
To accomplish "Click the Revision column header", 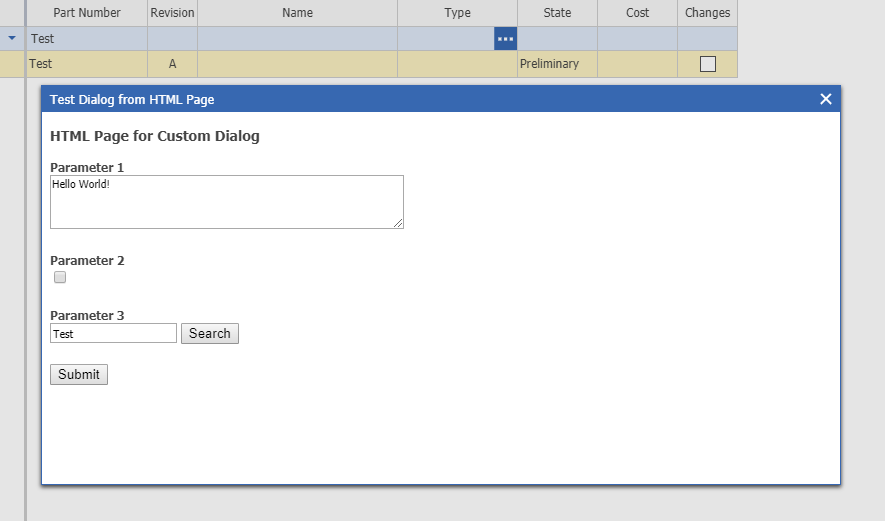I will (172, 13).
